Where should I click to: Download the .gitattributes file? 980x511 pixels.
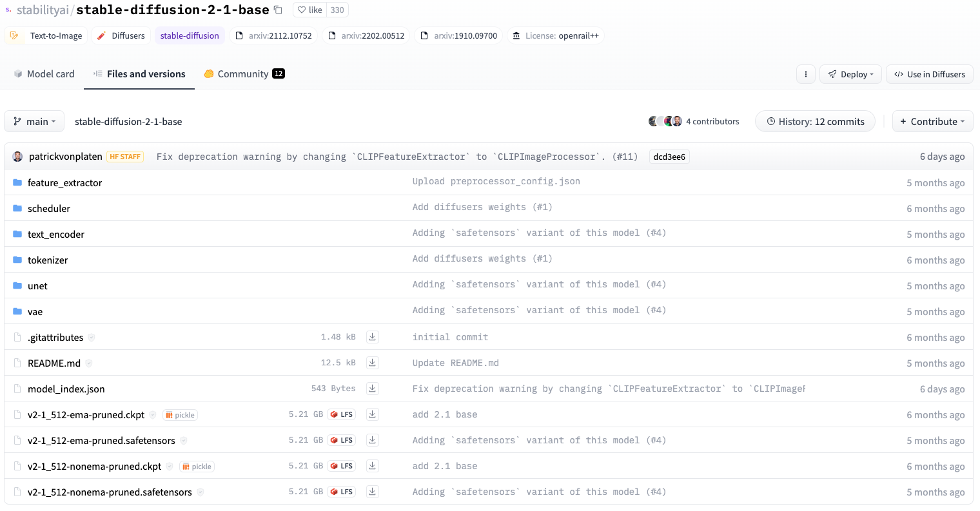pyautogui.click(x=372, y=336)
